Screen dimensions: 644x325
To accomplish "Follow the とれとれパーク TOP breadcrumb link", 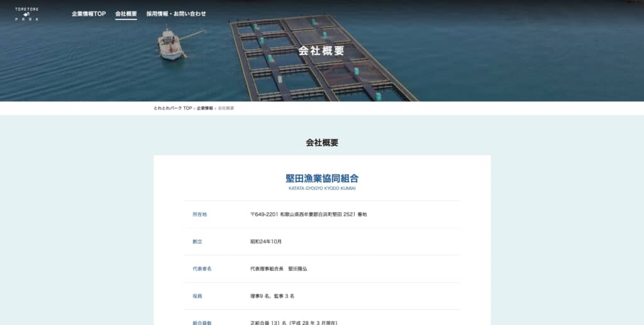I will click(173, 108).
